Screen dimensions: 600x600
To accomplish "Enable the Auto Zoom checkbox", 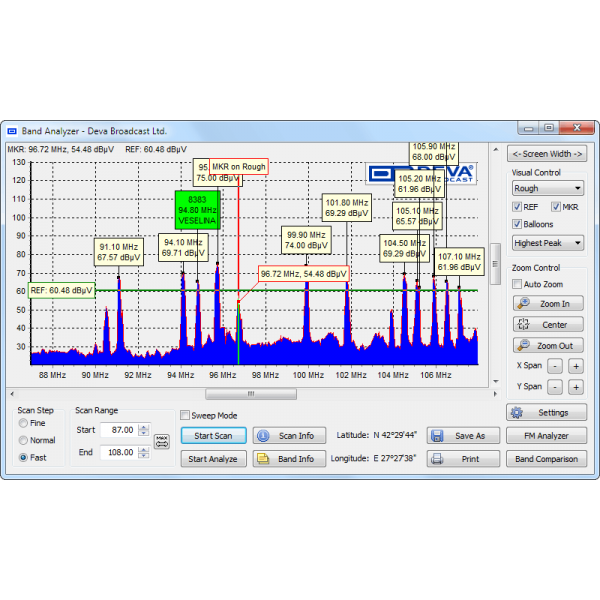I will pyautogui.click(x=517, y=284).
